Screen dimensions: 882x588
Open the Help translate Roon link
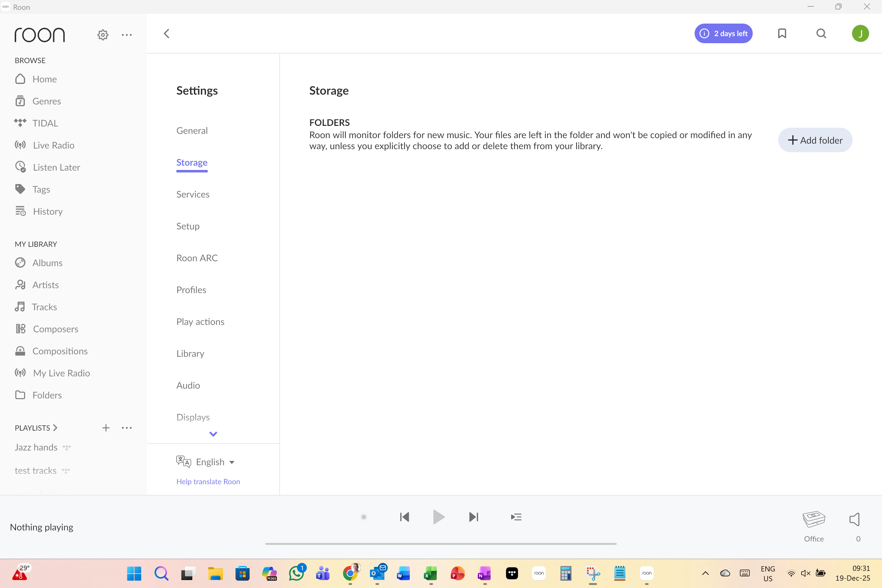[208, 481]
